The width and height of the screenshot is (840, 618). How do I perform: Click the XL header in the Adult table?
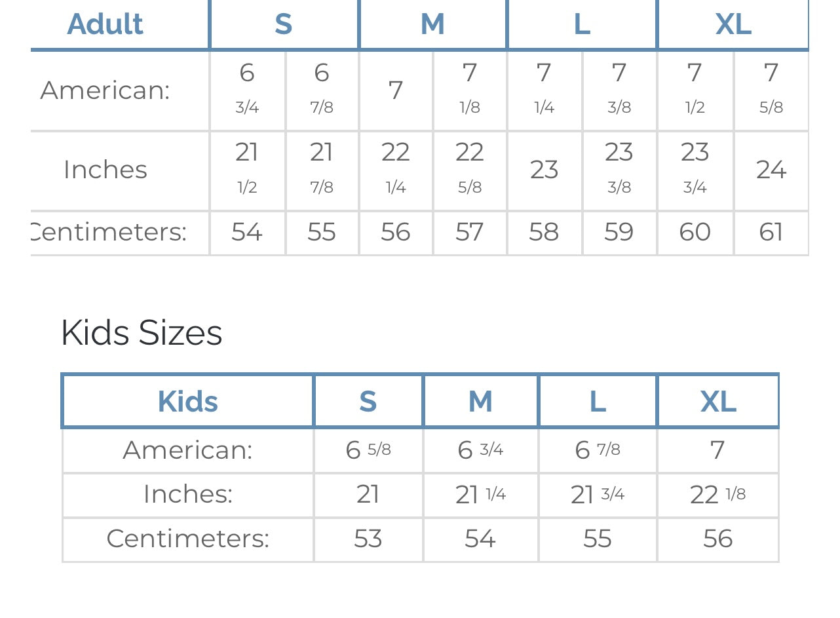(733, 24)
